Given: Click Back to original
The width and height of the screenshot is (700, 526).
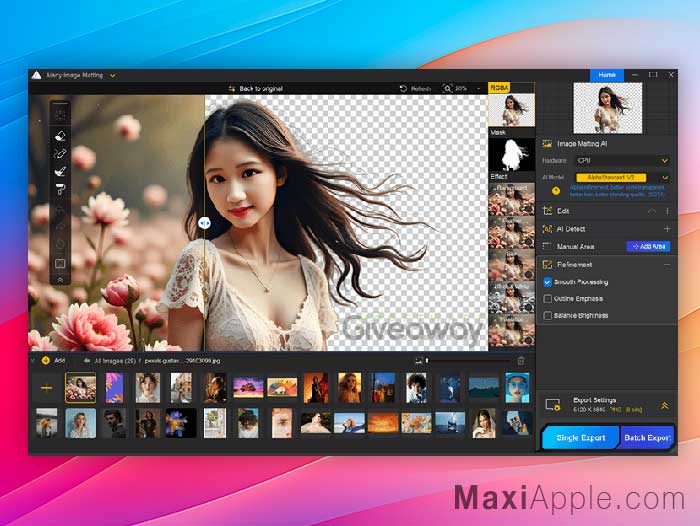Looking at the screenshot, I should [255, 88].
